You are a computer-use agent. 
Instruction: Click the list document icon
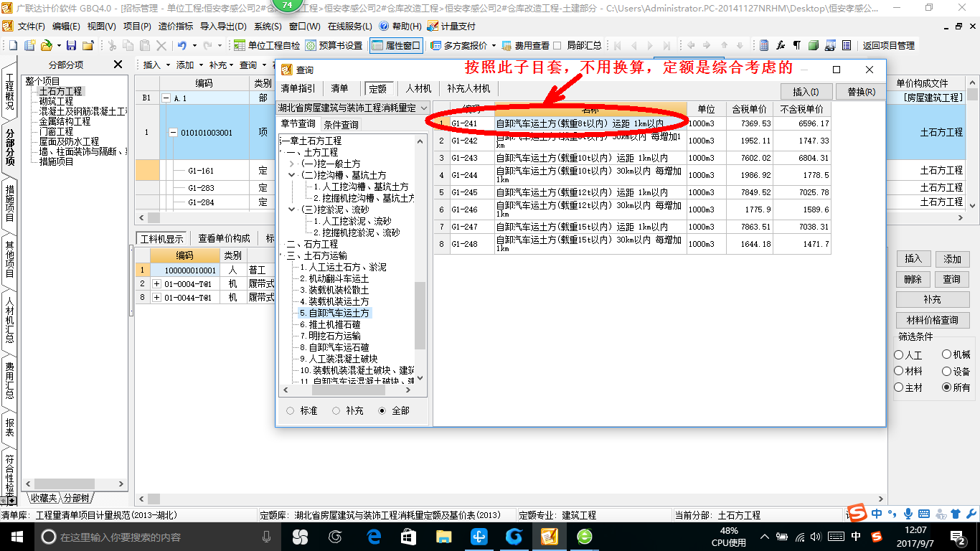coord(847,45)
